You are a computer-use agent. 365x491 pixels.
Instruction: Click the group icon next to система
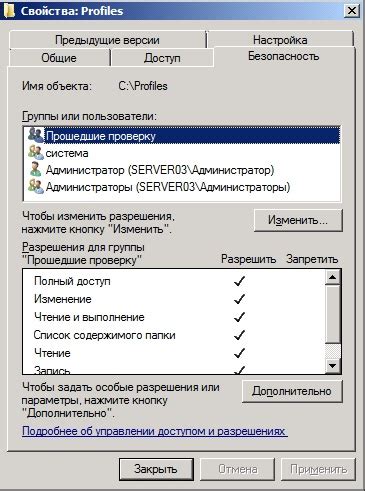click(x=35, y=153)
